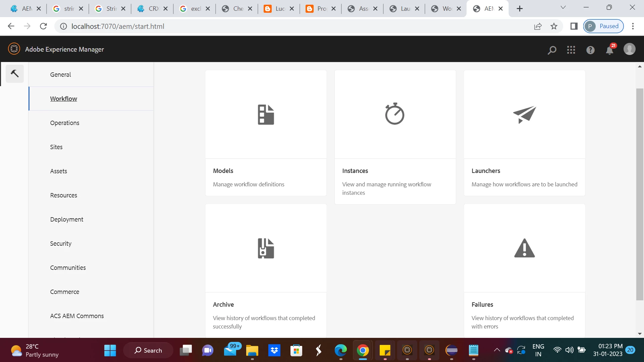The image size is (644, 362).
Task: Select General in the sidebar
Action: [x=60, y=74]
